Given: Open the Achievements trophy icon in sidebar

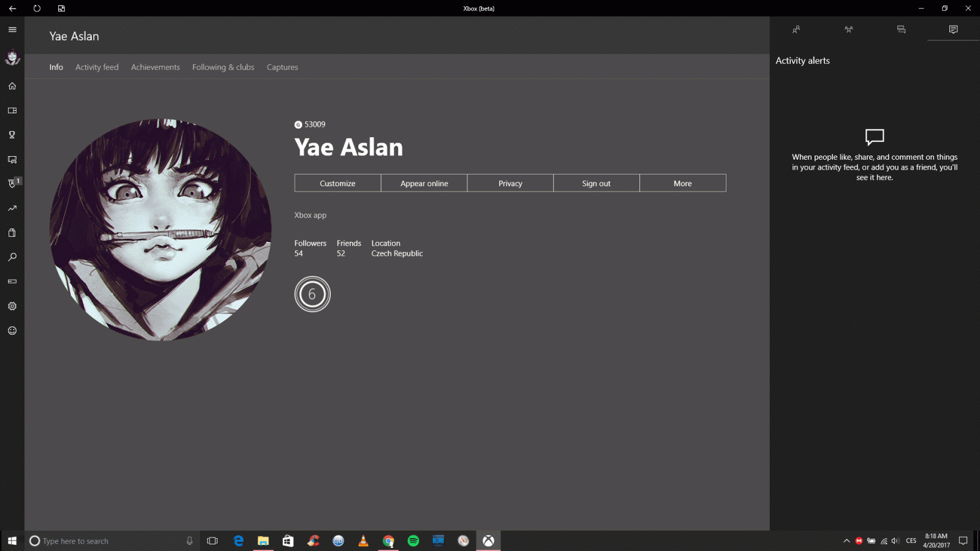Looking at the screenshot, I should click(x=12, y=135).
